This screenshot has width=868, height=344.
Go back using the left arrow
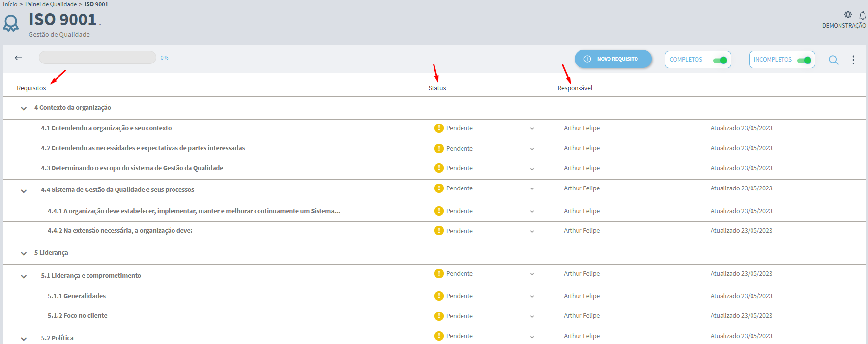(x=18, y=58)
